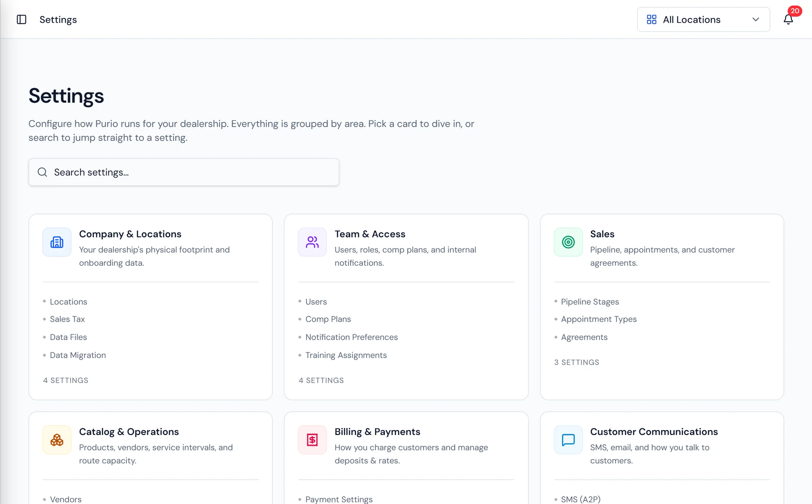This screenshot has width=812, height=504.
Task: Open the Sales Tax setting
Action: click(67, 319)
